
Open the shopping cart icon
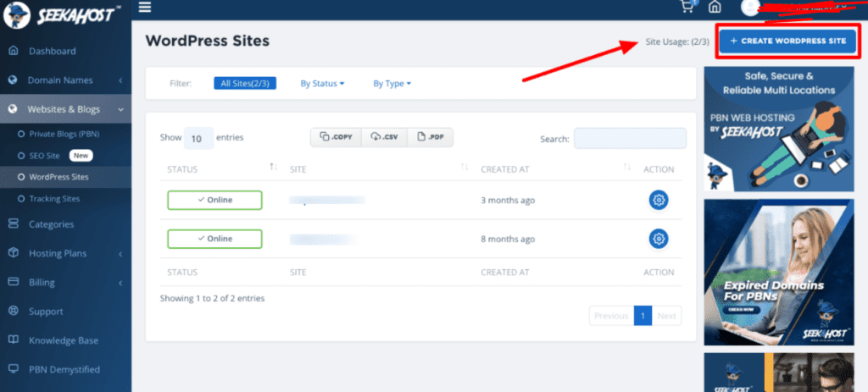(x=687, y=8)
